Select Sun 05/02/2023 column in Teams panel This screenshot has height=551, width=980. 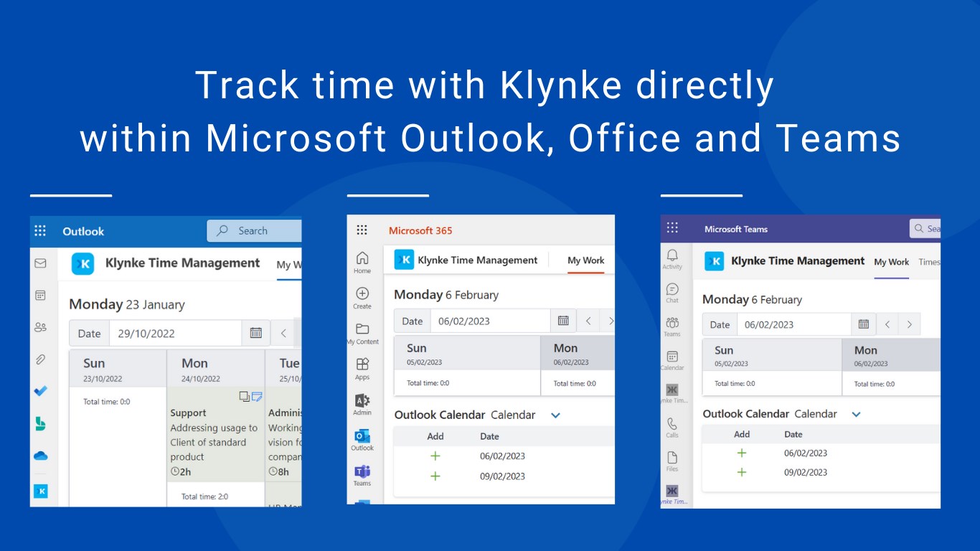[772, 355]
